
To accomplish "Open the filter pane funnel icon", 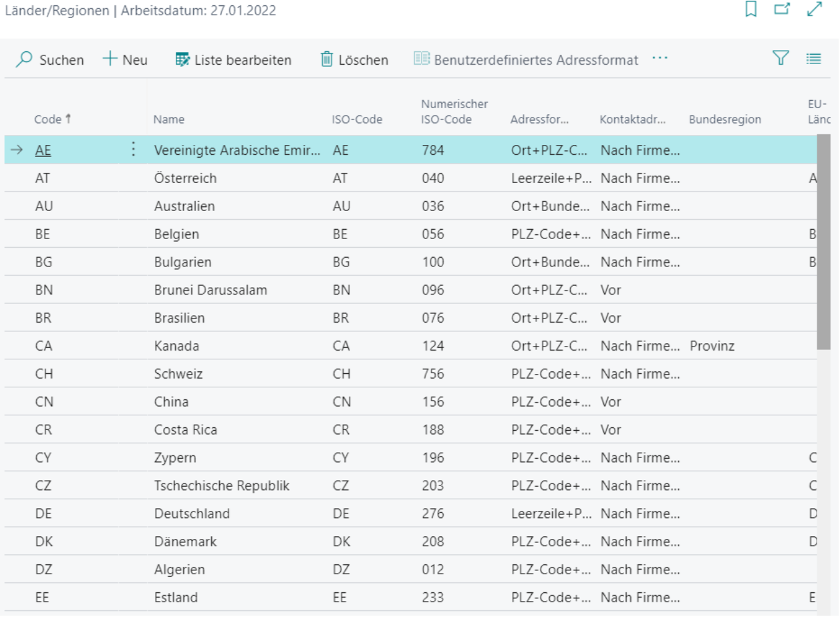I will click(781, 59).
